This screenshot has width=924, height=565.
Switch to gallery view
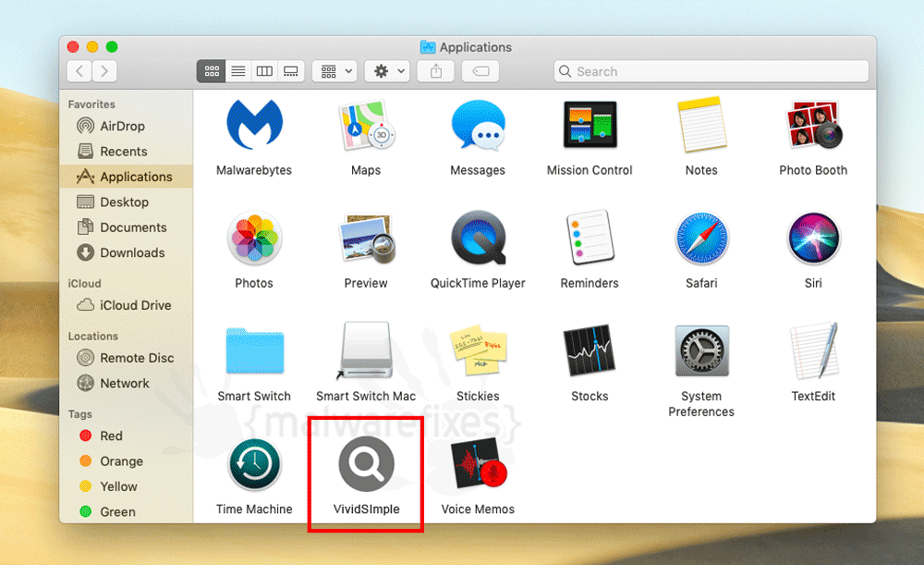point(291,71)
